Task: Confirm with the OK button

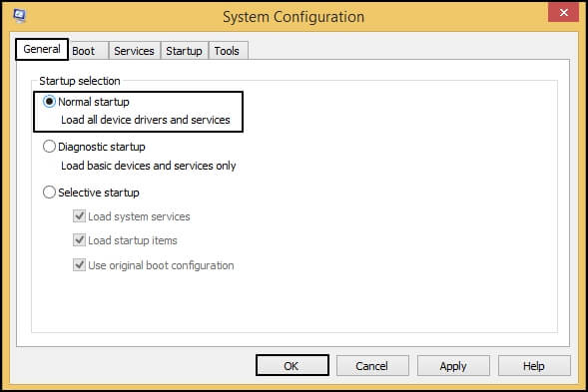Action: click(x=293, y=365)
